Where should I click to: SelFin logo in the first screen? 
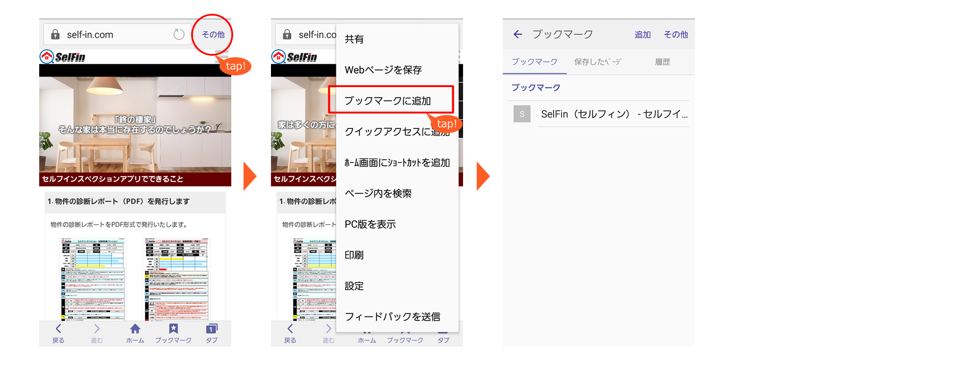63,57
